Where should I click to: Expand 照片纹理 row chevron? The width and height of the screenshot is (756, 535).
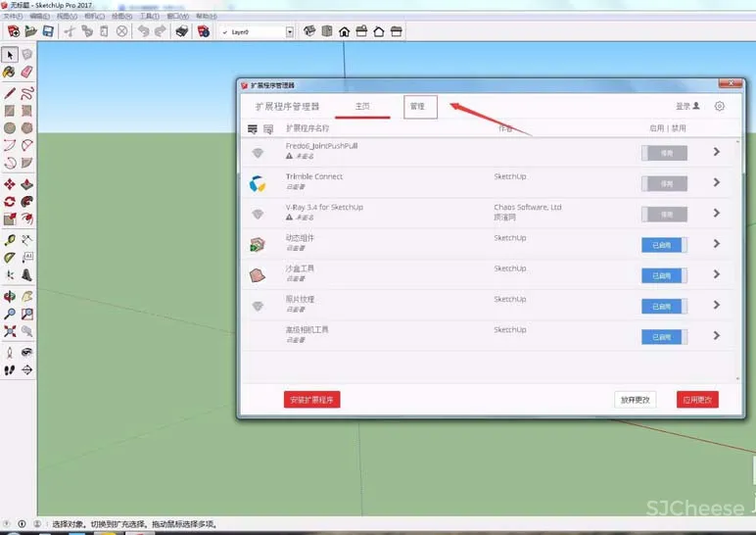pyautogui.click(x=717, y=305)
